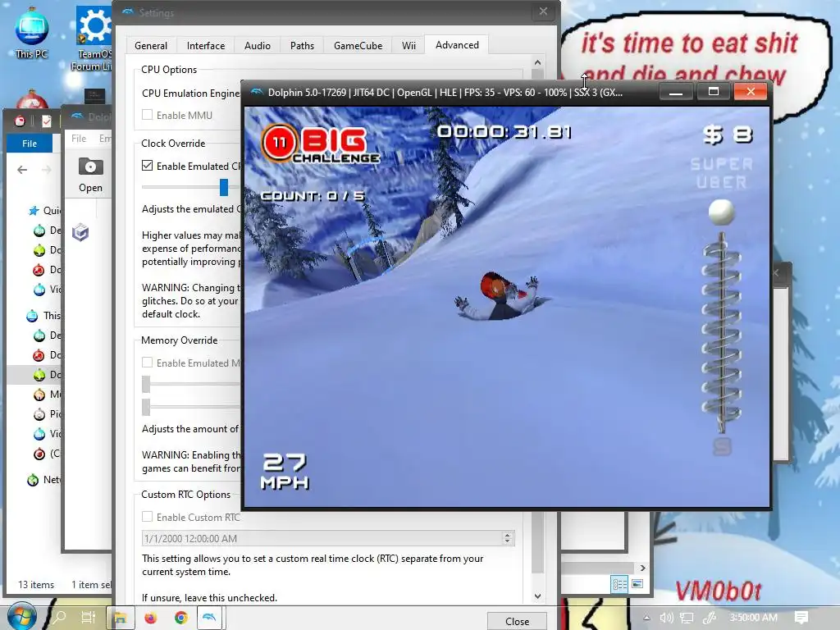The height and width of the screenshot is (630, 840).
Task: Switch Explorer to large thumbnails view icon
Action: 637,584
